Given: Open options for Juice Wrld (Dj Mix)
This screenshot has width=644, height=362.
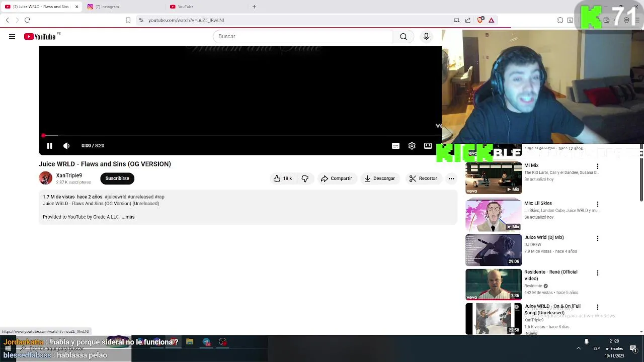Looking at the screenshot, I should pyautogui.click(x=598, y=238).
